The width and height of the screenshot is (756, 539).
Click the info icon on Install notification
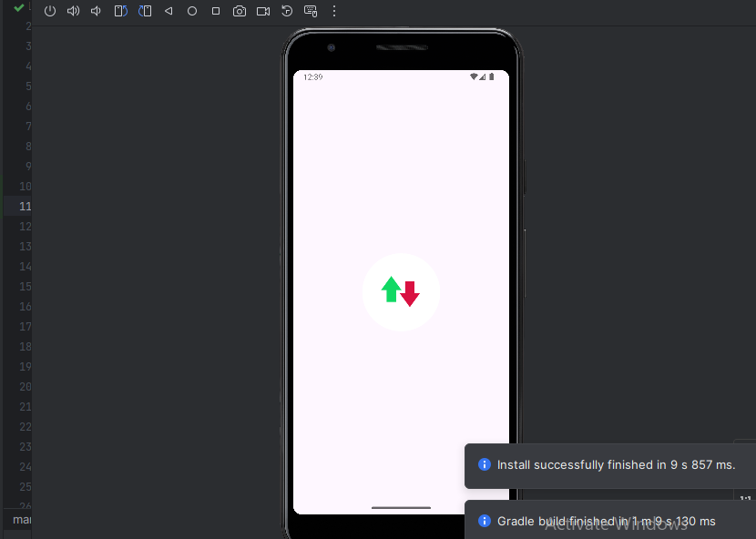pos(485,464)
